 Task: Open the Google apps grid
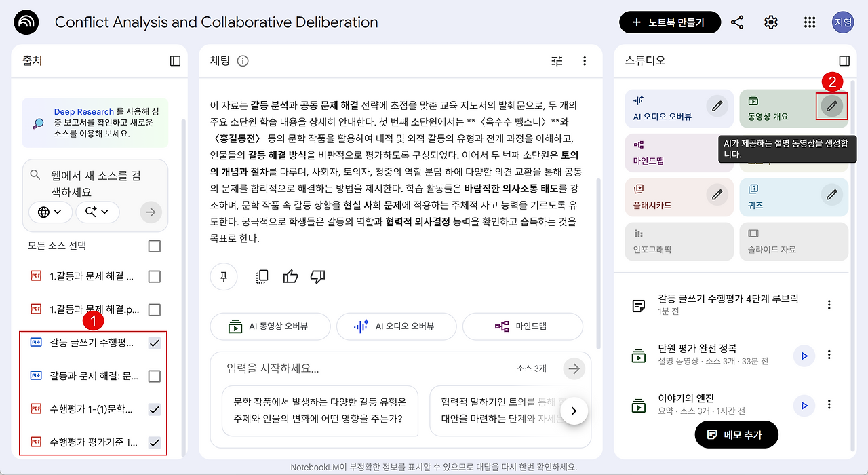(809, 22)
